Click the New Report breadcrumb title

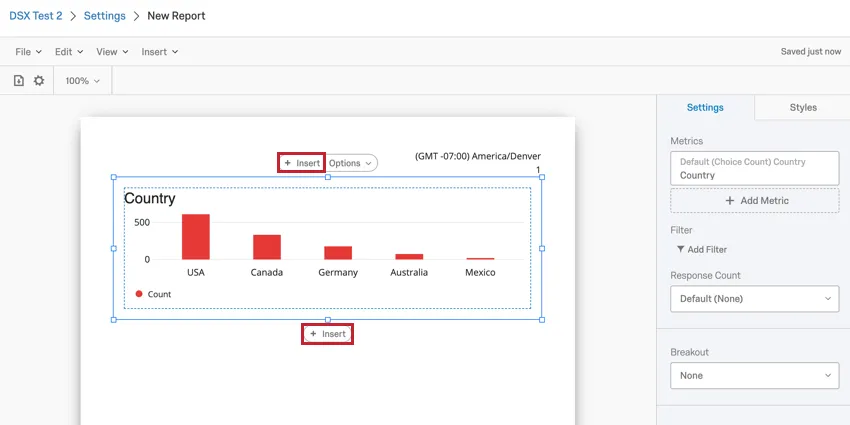(x=176, y=16)
